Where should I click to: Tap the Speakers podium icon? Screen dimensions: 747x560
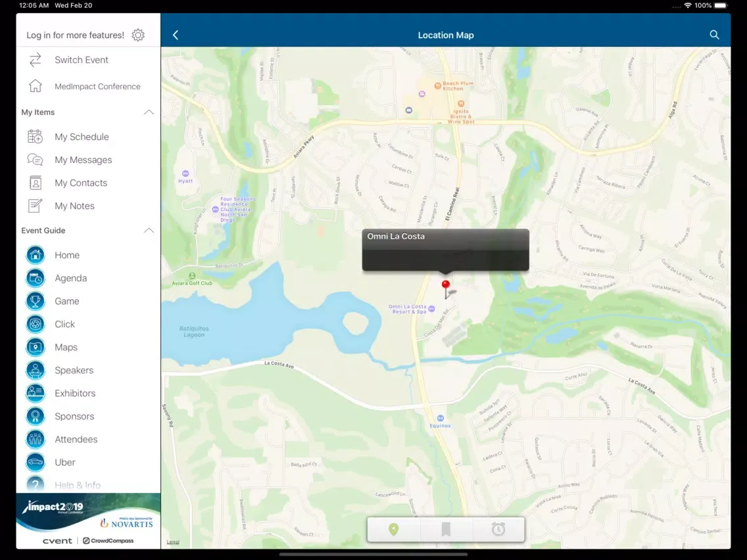coord(36,370)
